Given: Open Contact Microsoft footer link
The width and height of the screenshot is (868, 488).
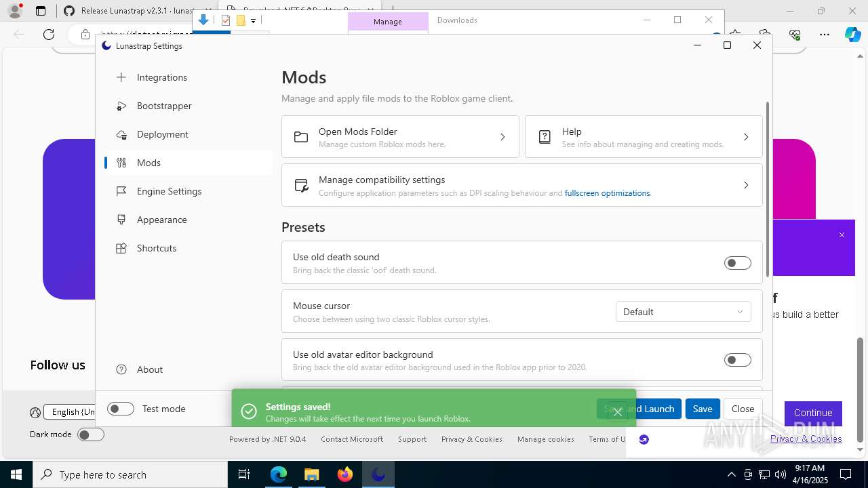Looking at the screenshot, I should click(352, 439).
